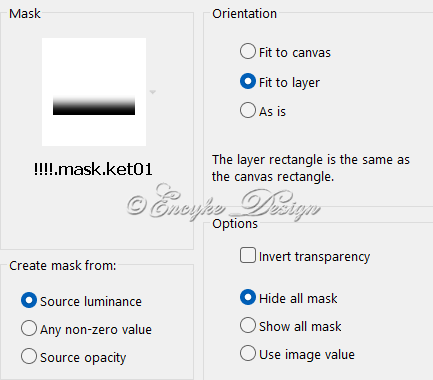
Task: Open the mask preview dropdown arrow
Action: [153, 92]
